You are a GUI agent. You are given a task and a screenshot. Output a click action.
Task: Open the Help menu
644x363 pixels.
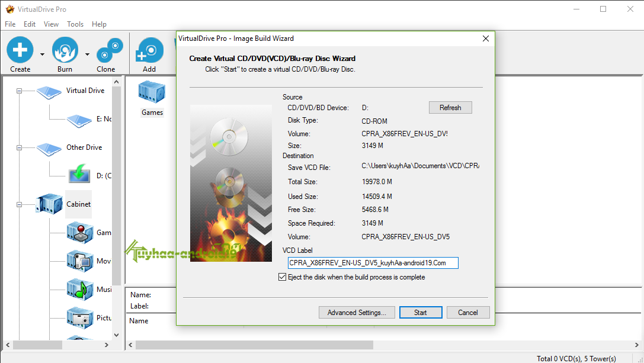tap(99, 24)
